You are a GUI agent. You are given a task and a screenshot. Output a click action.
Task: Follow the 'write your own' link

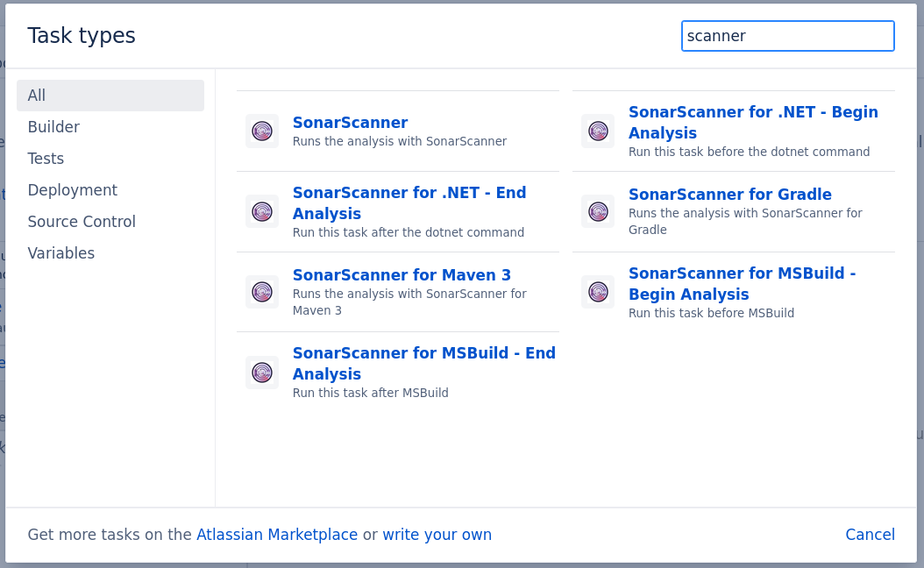pos(437,535)
